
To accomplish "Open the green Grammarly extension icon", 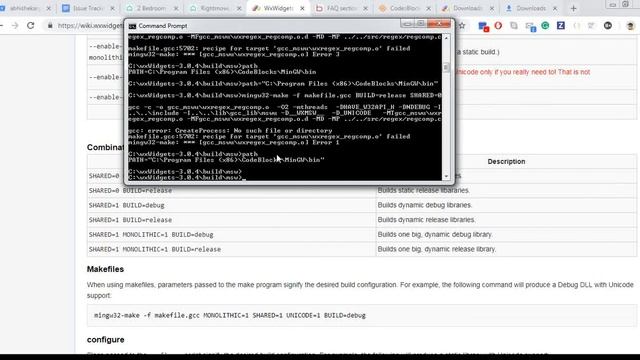I will tap(545, 26).
